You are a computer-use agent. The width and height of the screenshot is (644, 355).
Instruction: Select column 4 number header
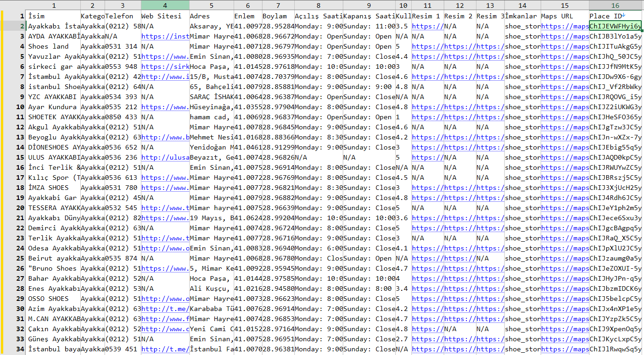pyautogui.click(x=165, y=5)
